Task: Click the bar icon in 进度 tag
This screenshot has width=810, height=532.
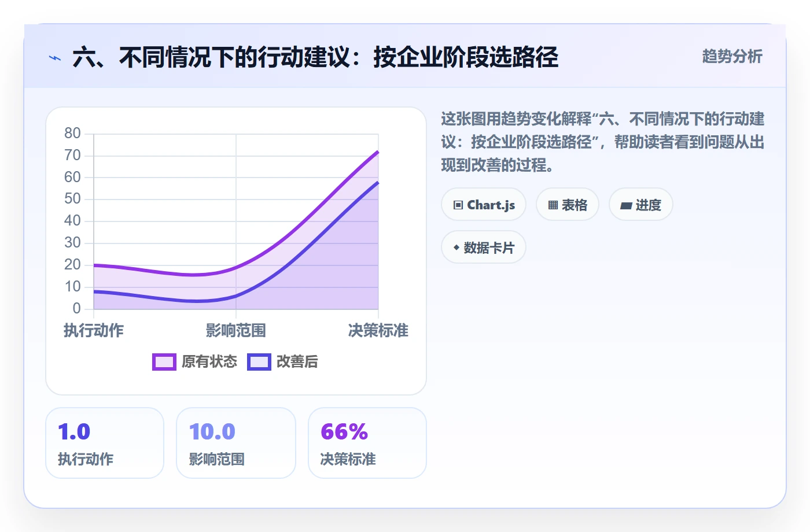Action: coord(626,205)
